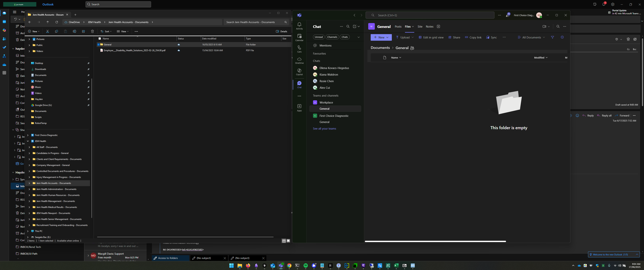Open Activity in the Teams sidebar
This screenshot has width=644, height=270.
point(299,26)
